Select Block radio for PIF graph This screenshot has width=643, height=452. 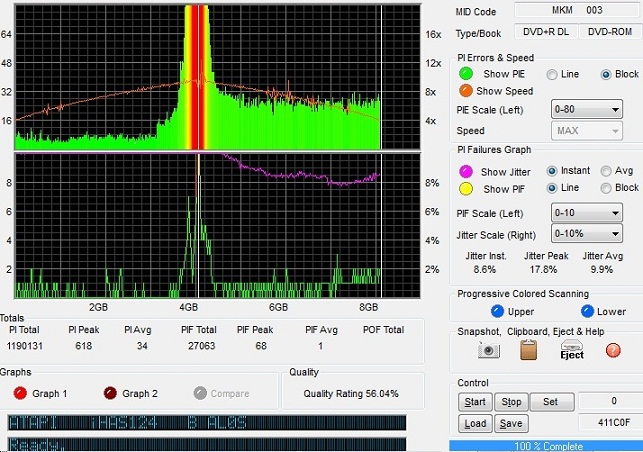pyautogui.click(x=606, y=188)
